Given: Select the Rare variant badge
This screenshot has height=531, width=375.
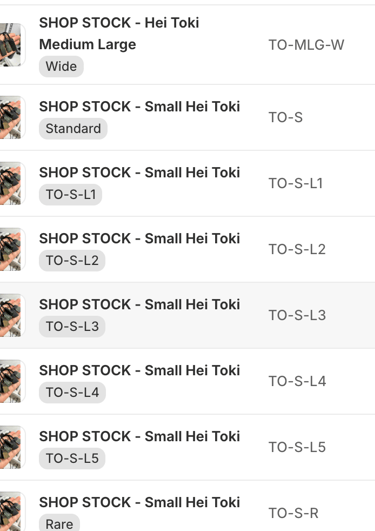Looking at the screenshot, I should point(59,523).
